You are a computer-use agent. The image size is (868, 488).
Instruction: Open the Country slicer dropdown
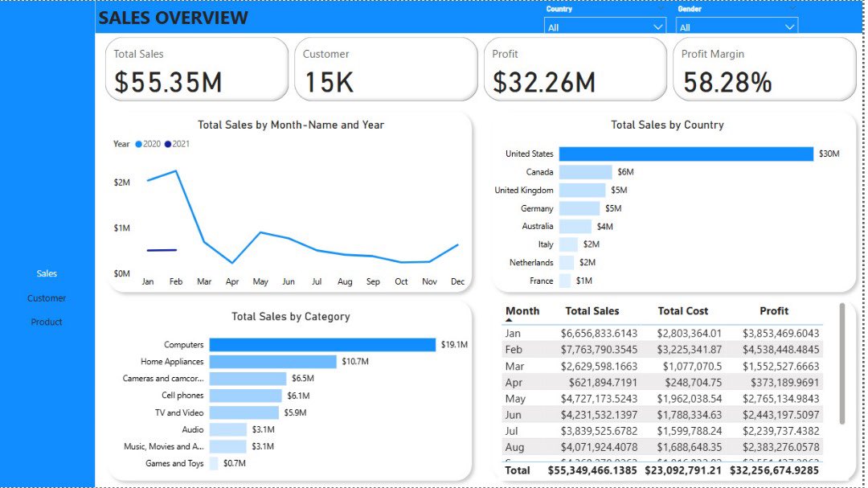[604, 27]
